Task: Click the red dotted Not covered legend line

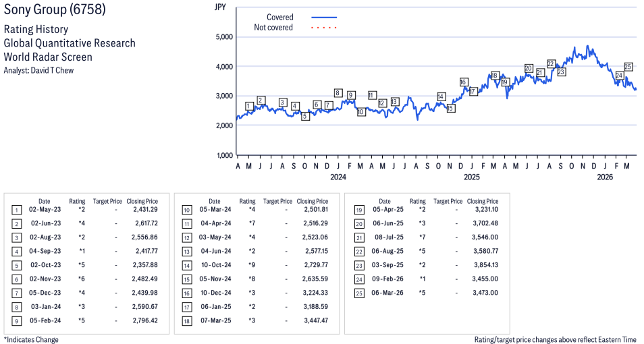Action: click(324, 28)
